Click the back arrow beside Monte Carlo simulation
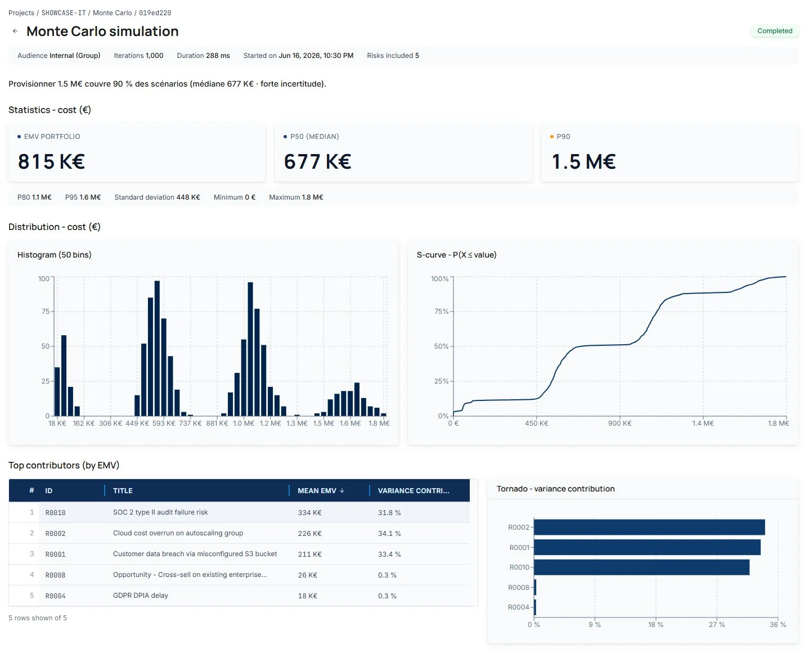Screen dimensions: 809x672 point(15,31)
